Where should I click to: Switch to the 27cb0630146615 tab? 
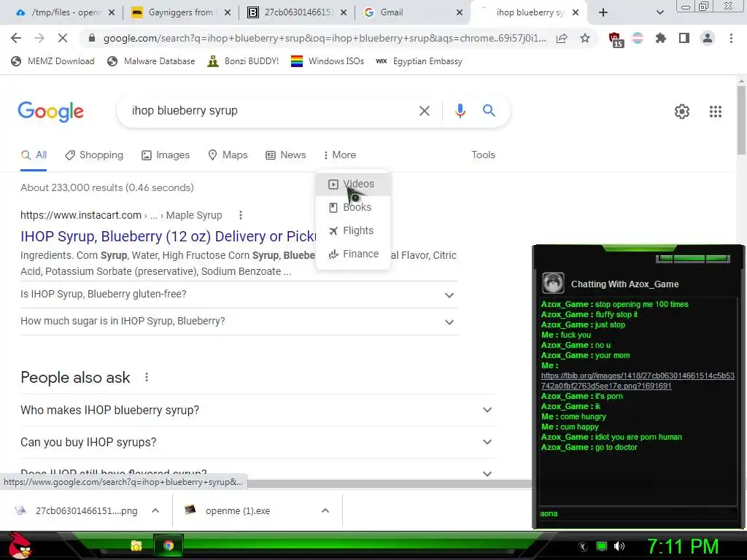298,12
